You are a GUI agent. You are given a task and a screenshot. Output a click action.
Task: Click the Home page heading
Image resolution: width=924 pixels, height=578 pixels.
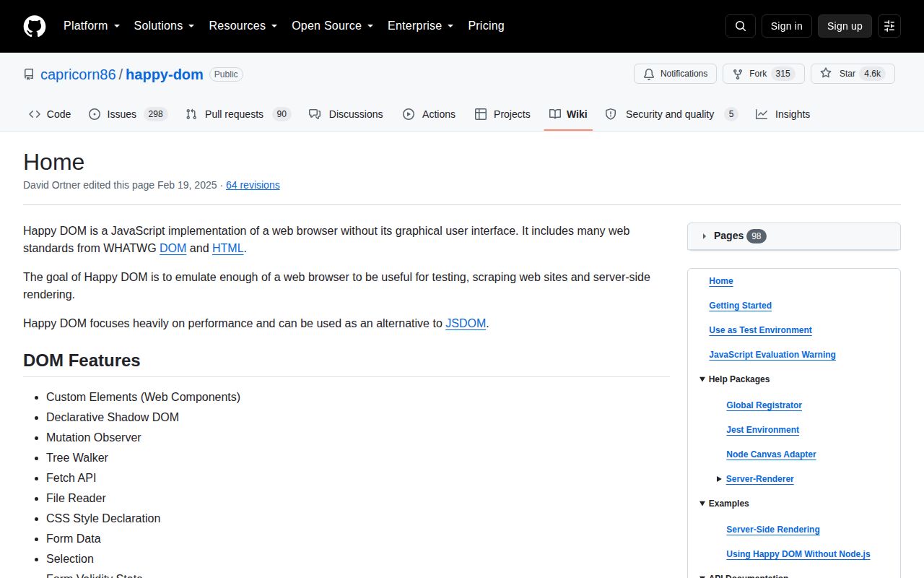tap(54, 162)
